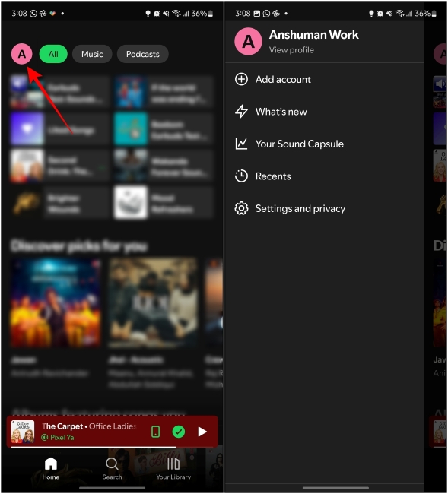Open the second blurred album in Discover picks

coord(154,303)
